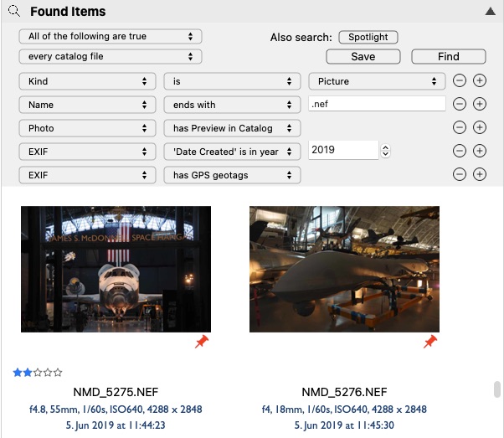The height and width of the screenshot is (438, 504).
Task: Add a criterion after the Photo row
Action: coord(479,127)
